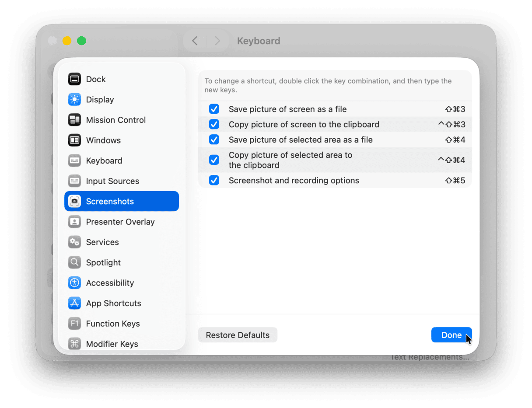Click the back navigation chevron

click(195, 41)
